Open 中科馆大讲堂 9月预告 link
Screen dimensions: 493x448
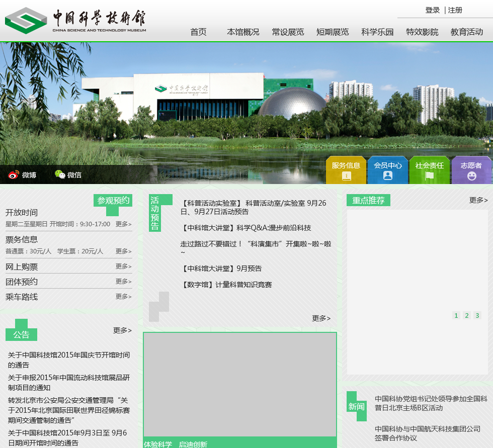coord(221,268)
